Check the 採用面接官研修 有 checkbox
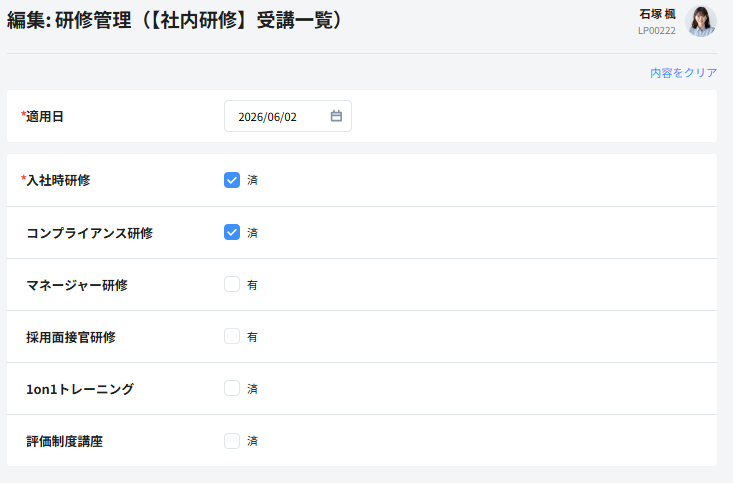This screenshot has height=483, width=733. pyautogui.click(x=232, y=336)
